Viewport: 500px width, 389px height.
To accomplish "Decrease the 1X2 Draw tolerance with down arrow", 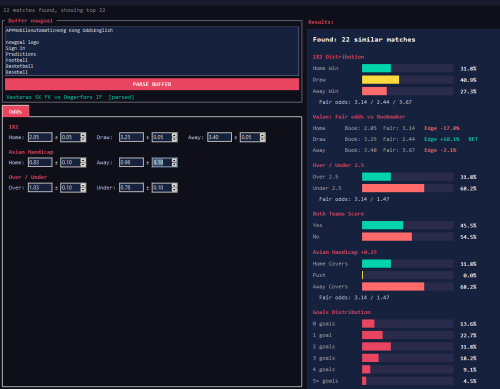I will coord(174,139).
